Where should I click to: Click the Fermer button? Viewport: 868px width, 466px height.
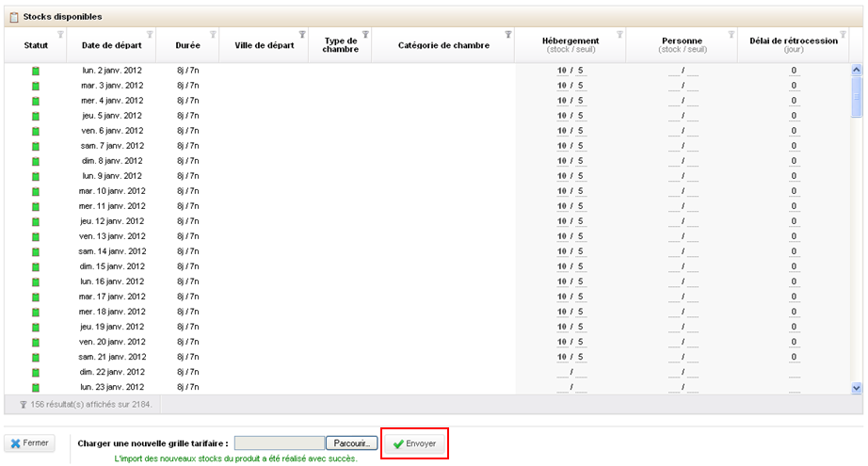point(30,442)
